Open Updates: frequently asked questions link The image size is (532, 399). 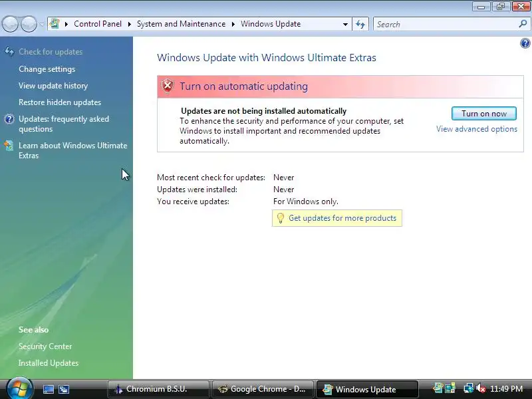click(x=64, y=124)
